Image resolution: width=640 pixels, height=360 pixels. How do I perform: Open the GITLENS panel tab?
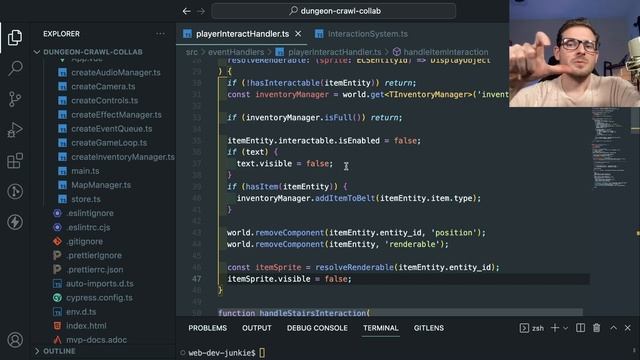click(429, 328)
